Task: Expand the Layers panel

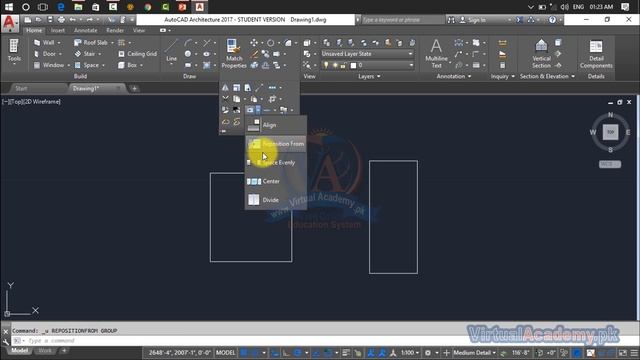Action: (369, 76)
